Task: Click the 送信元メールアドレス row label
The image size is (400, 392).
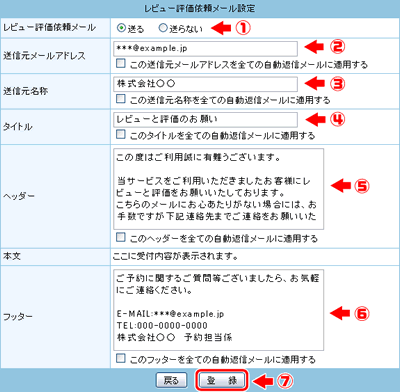Action: 44,56
